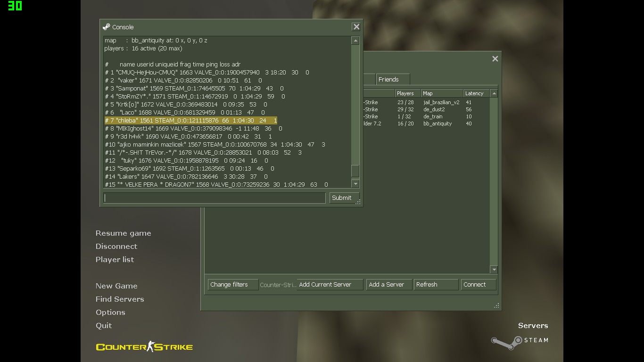Quit the game

coord(104,326)
